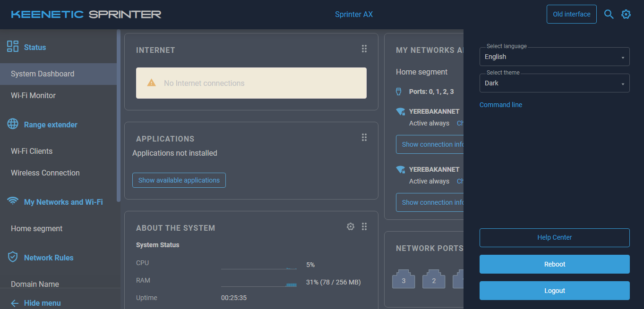
Task: Click the CPU value 5%
Action: (310, 265)
